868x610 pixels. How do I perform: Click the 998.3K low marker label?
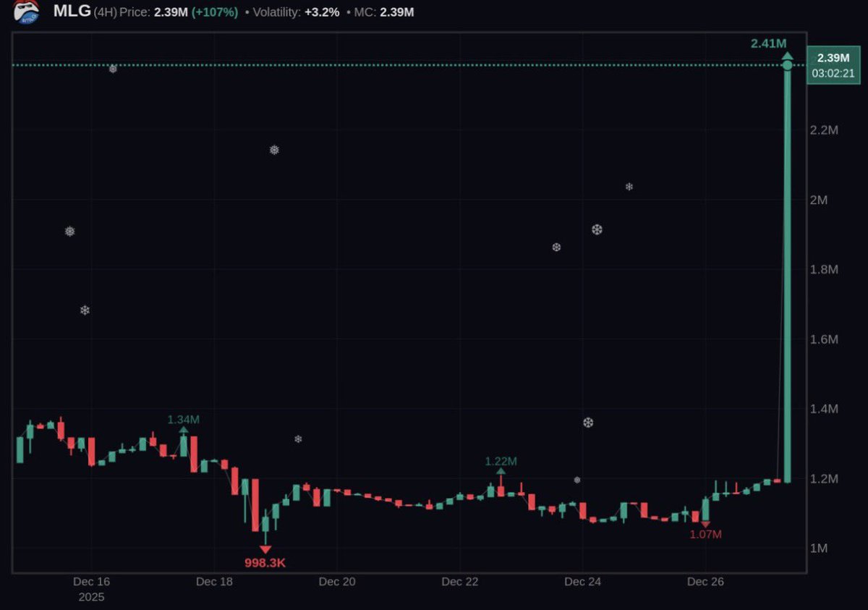(x=266, y=563)
